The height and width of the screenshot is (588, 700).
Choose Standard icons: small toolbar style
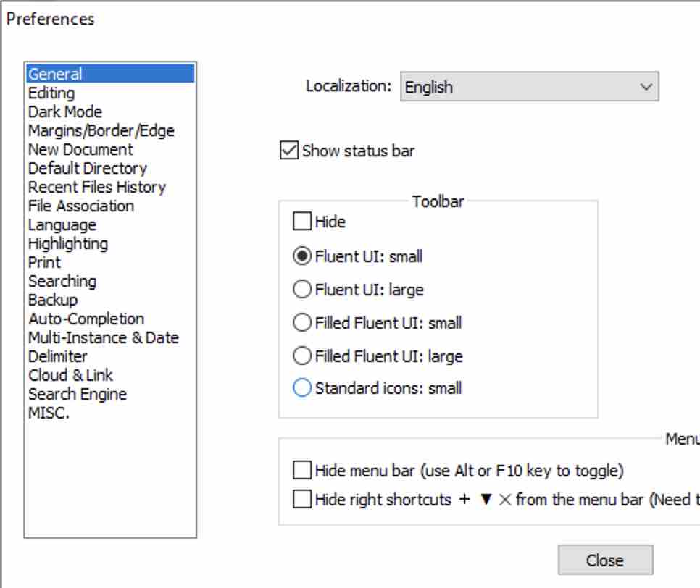(301, 388)
